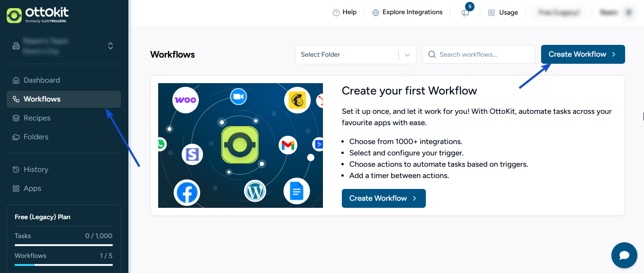Click the History clock icon

16,170
